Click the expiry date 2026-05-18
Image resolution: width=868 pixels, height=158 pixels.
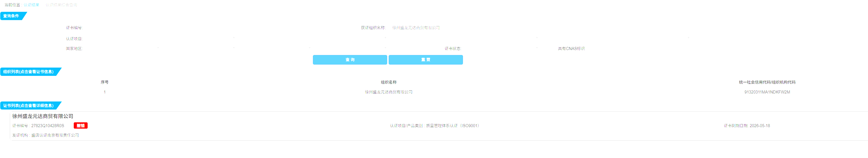point(760,126)
